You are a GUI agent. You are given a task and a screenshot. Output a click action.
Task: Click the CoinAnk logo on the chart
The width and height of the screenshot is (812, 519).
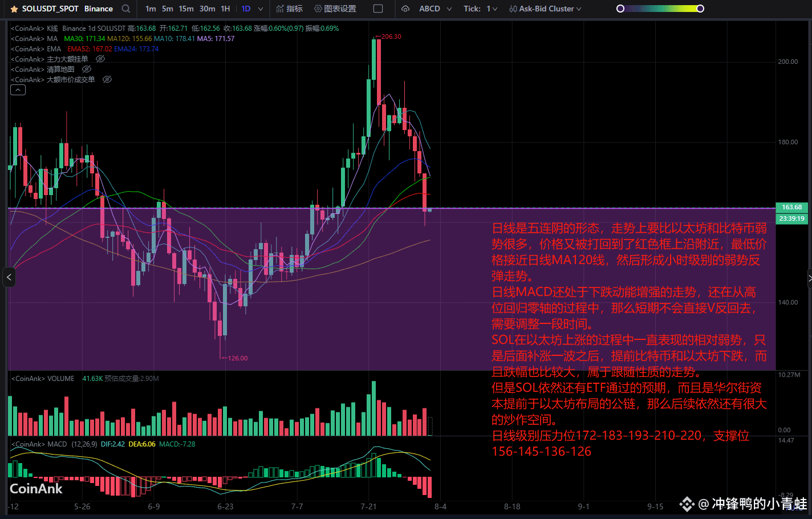click(x=36, y=489)
